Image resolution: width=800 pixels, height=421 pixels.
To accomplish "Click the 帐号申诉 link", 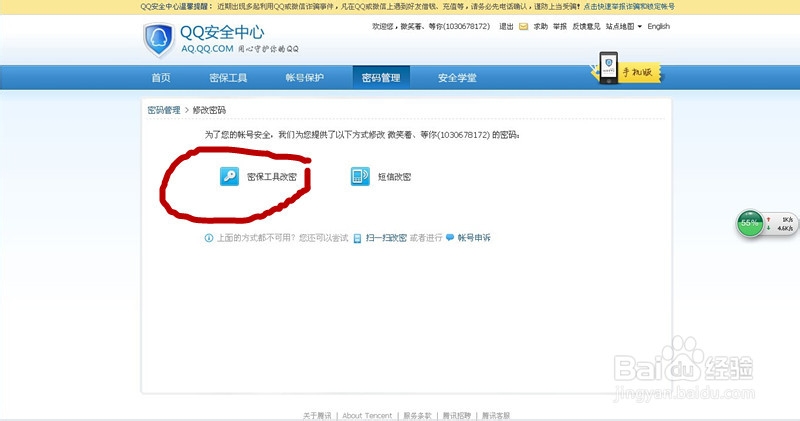I will click(474, 238).
